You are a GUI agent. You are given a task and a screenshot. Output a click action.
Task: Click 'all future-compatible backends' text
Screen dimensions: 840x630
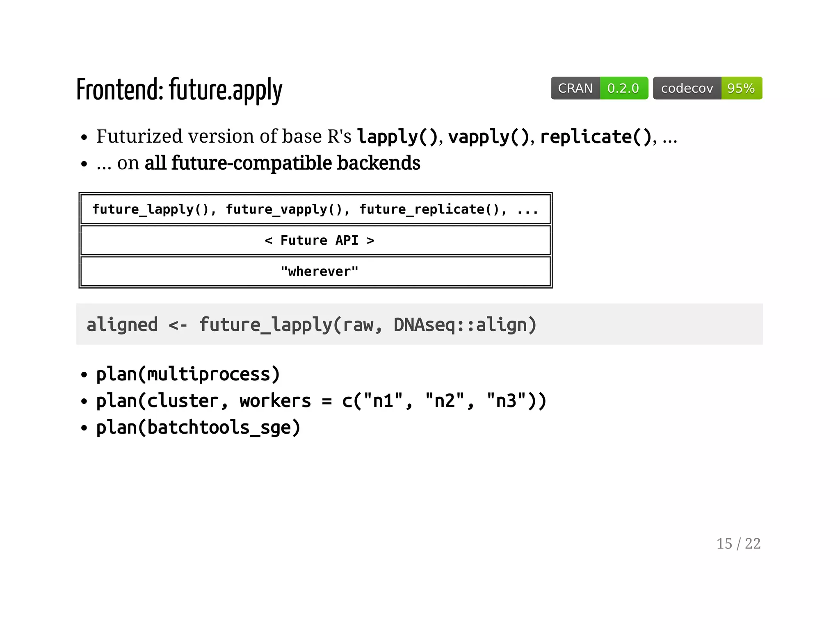point(282,163)
